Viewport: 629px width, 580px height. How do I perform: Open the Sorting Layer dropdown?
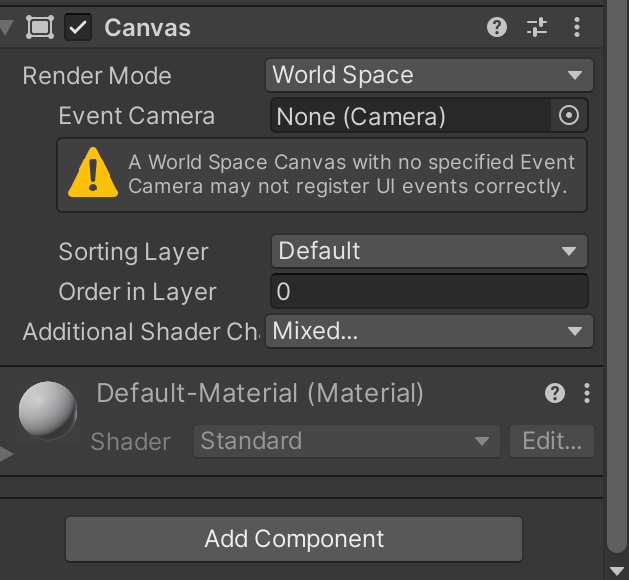point(429,251)
